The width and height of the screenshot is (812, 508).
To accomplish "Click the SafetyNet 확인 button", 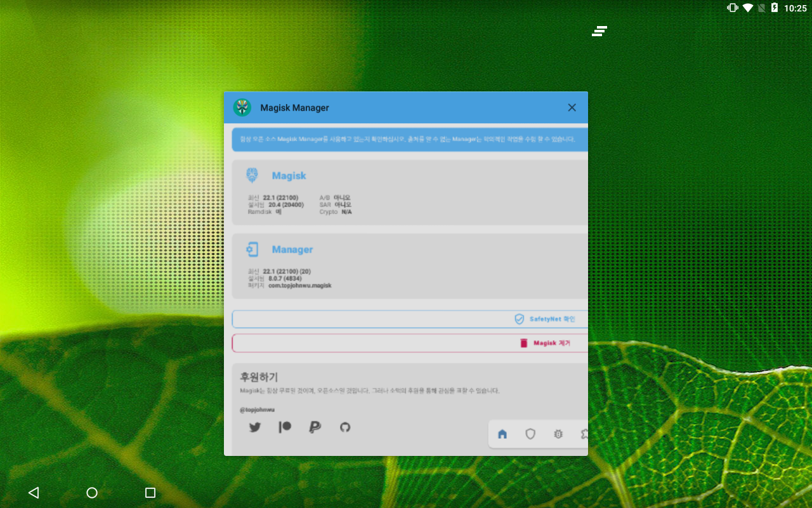I will [x=410, y=319].
